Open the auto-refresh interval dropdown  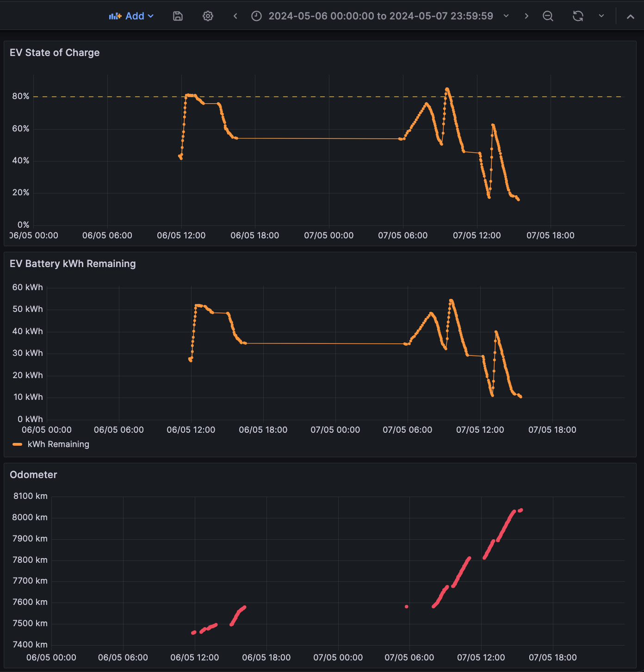coord(601,16)
